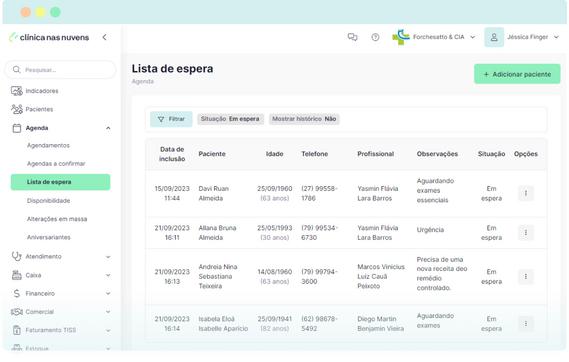Click the Profissional column header
Screen dimensions: 569x362
pos(376,154)
